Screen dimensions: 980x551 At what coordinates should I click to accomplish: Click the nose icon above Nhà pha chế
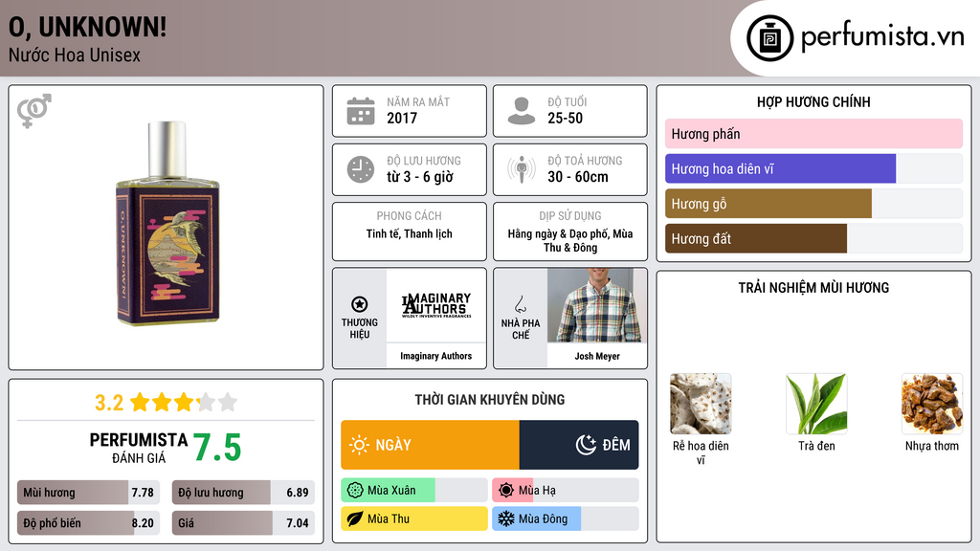coord(520,304)
